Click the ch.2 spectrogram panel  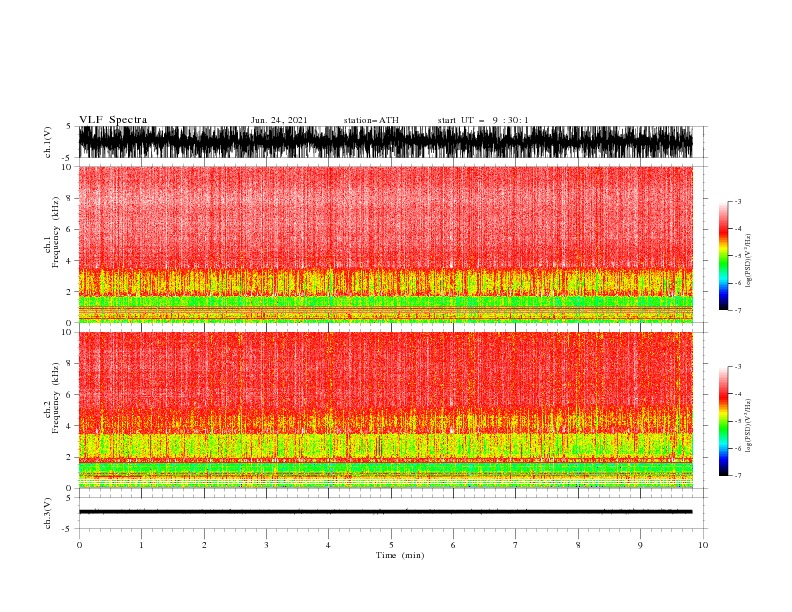pos(385,410)
